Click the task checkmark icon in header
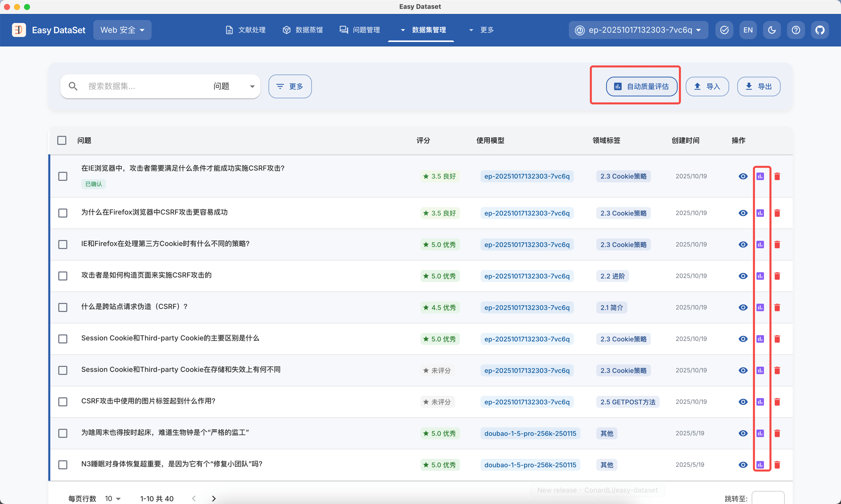841x504 pixels. pyautogui.click(x=724, y=30)
